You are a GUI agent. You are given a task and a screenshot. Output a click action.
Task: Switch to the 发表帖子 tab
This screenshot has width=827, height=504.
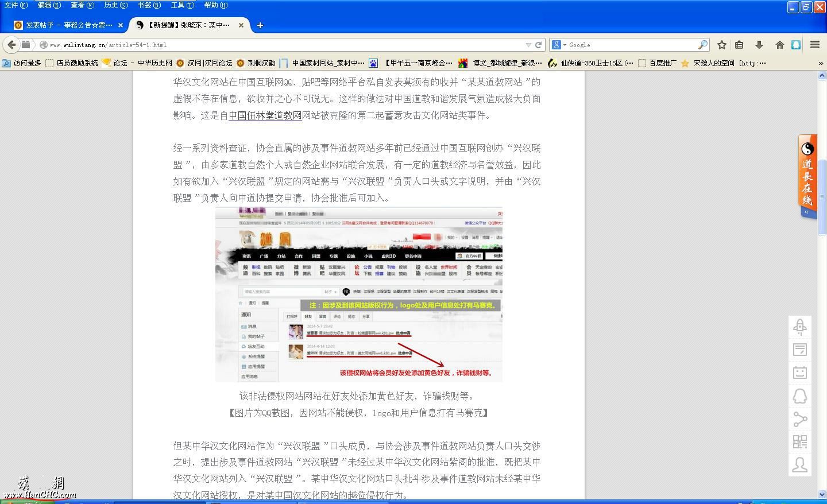63,25
